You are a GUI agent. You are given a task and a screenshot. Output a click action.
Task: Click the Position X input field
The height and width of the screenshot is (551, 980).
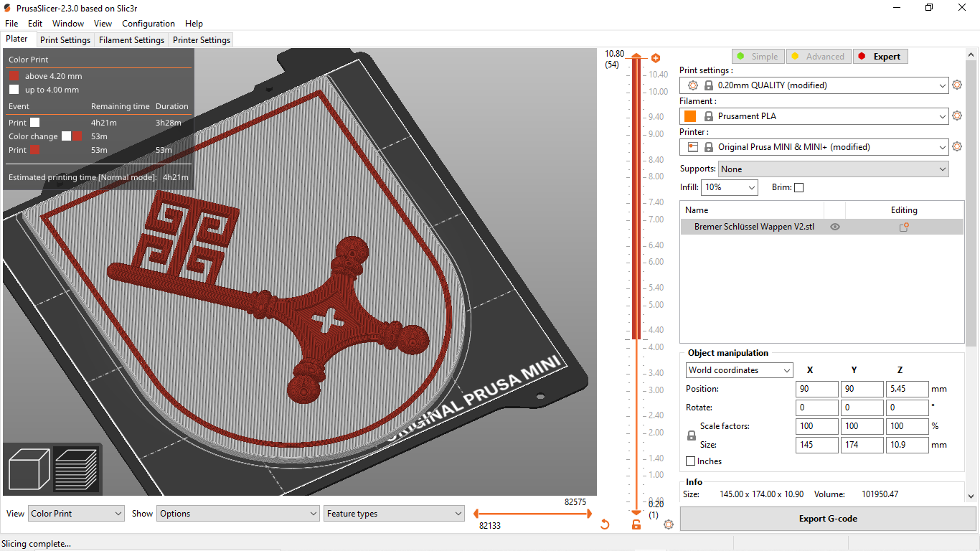816,388
